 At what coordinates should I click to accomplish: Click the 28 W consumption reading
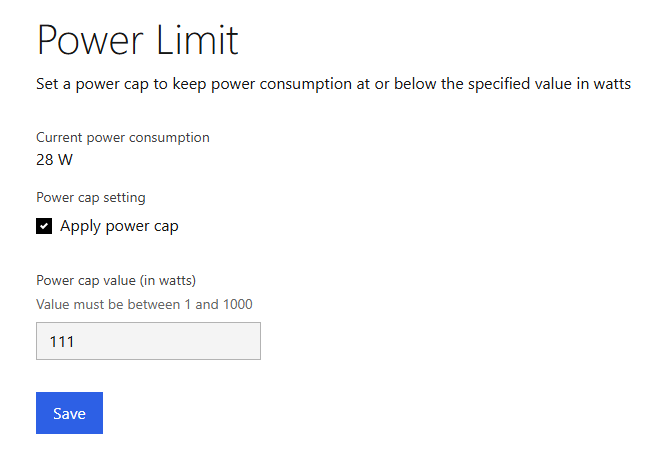54,160
